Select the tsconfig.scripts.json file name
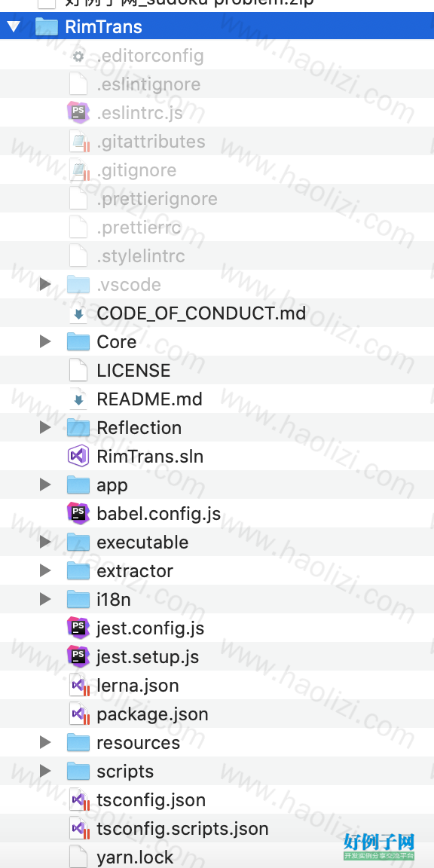Screen dimensions: 434x868 (182, 830)
